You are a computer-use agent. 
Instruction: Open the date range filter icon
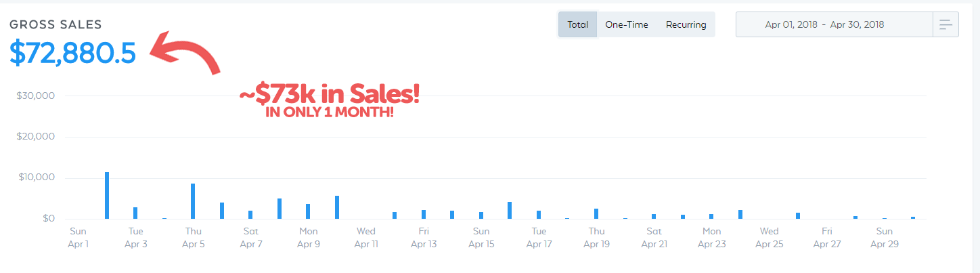pyautogui.click(x=945, y=25)
